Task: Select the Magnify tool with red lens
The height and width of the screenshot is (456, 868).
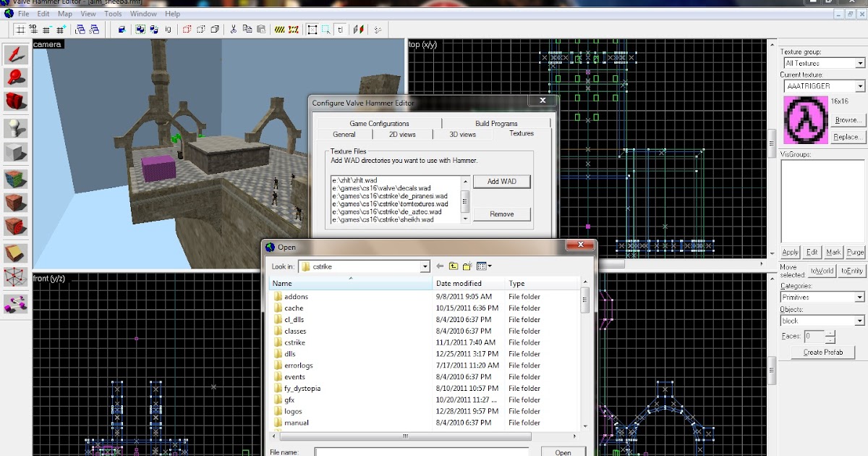Action: [x=15, y=77]
